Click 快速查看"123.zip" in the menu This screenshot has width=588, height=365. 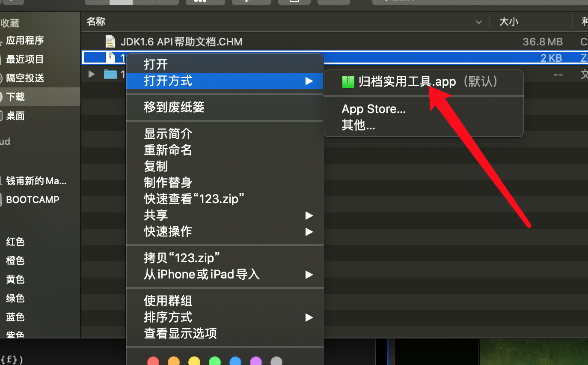[194, 198]
